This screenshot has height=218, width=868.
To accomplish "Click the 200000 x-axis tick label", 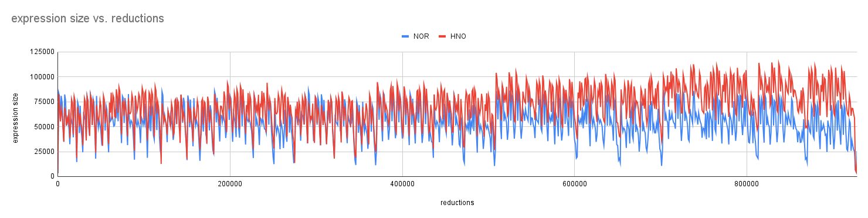I will pos(230,184).
